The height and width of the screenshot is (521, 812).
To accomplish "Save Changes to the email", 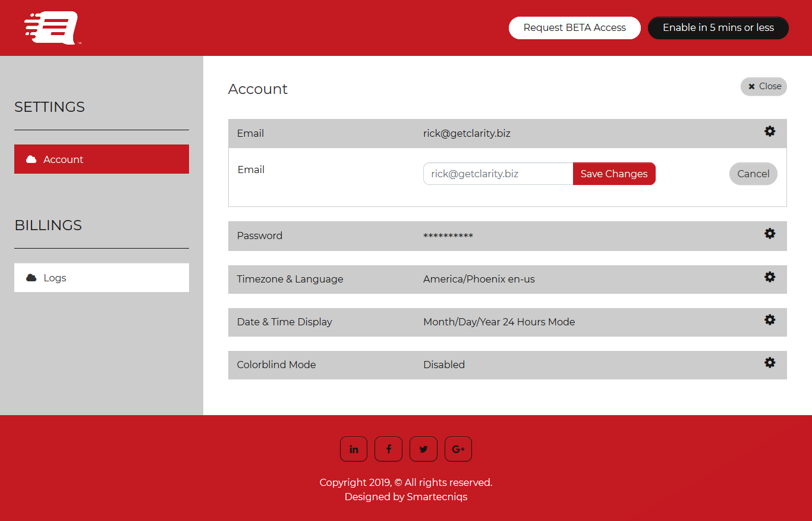I will coord(614,174).
